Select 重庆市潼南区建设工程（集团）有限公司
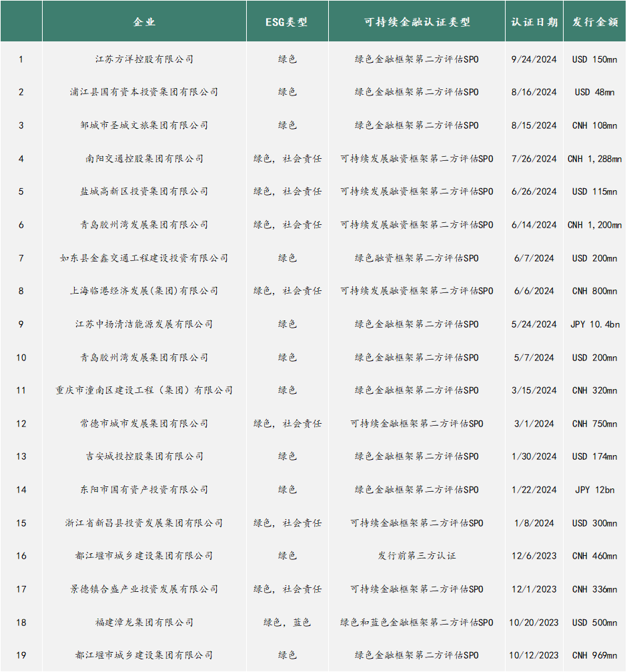The width and height of the screenshot is (627, 672). coord(144,390)
